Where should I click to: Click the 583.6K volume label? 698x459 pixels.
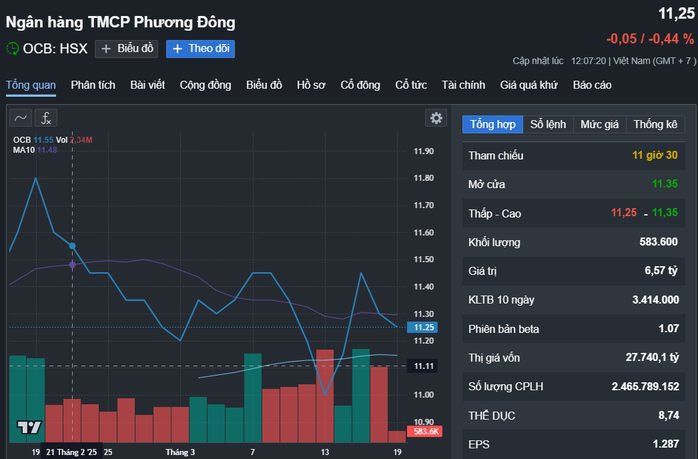pos(425,431)
